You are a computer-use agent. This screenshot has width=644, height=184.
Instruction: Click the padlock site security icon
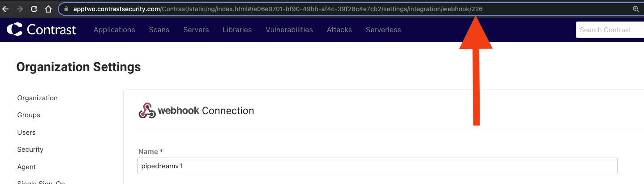click(x=66, y=9)
